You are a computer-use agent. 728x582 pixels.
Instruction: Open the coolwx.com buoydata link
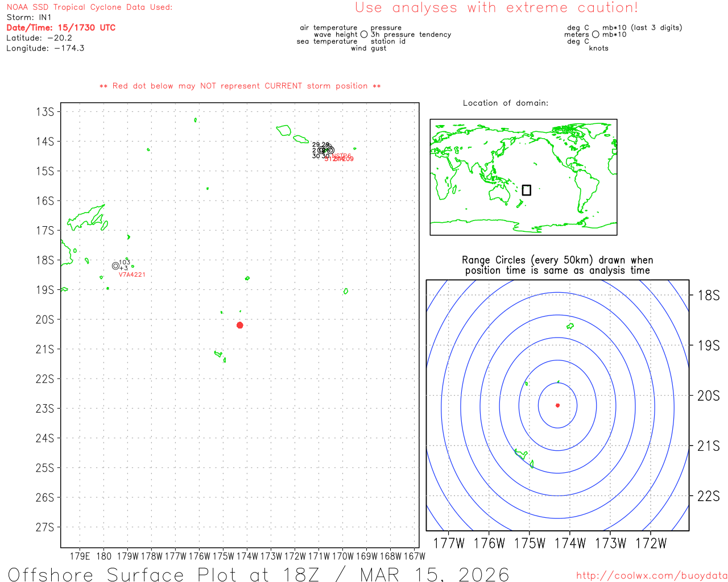pos(652,576)
